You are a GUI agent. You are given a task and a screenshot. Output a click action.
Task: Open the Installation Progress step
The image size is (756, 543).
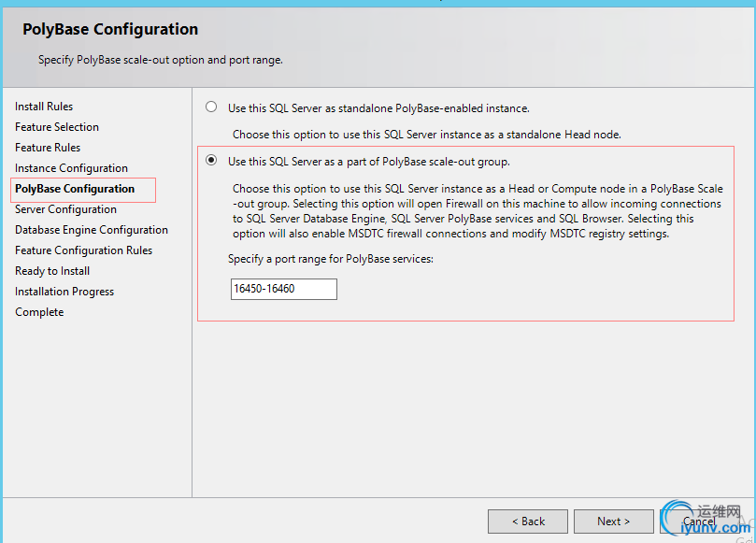pos(64,292)
